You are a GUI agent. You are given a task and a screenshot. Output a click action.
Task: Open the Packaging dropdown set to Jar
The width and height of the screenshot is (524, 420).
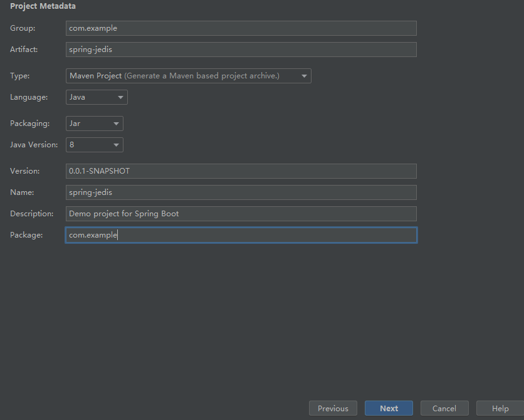click(x=95, y=123)
